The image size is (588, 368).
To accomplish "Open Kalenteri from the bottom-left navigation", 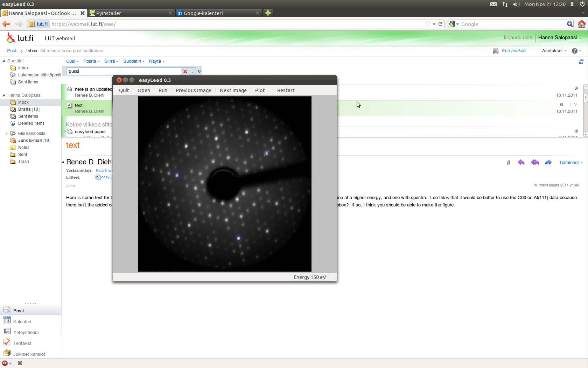I will [22, 321].
